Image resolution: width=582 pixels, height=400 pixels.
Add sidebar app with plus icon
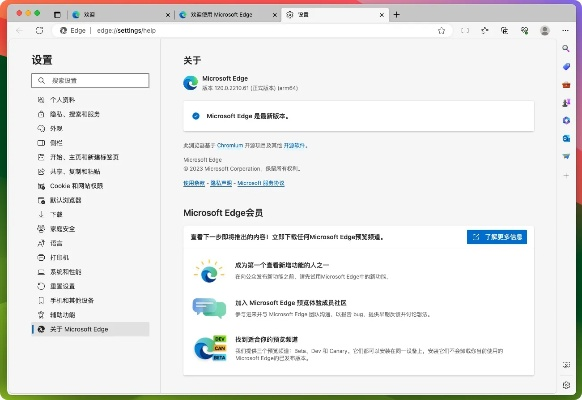566,175
